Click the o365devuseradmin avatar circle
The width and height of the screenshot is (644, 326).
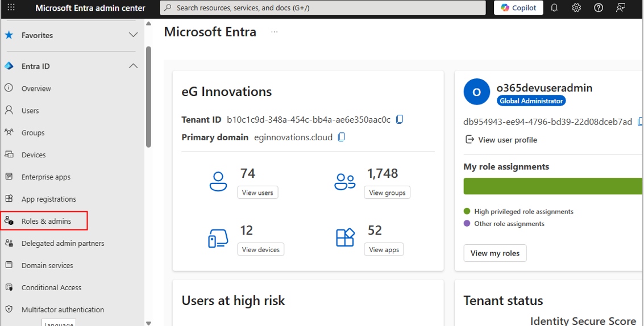pyautogui.click(x=476, y=92)
